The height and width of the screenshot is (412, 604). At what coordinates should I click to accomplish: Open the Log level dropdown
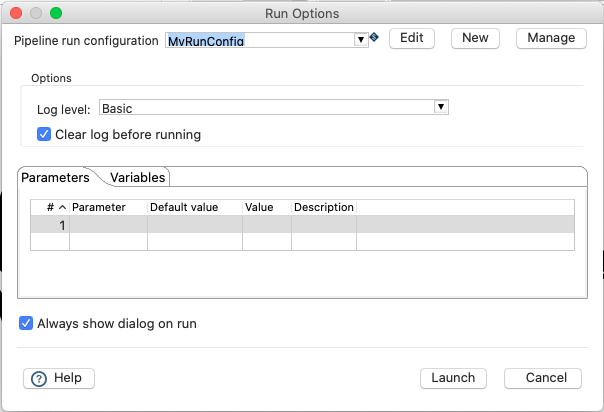click(441, 107)
